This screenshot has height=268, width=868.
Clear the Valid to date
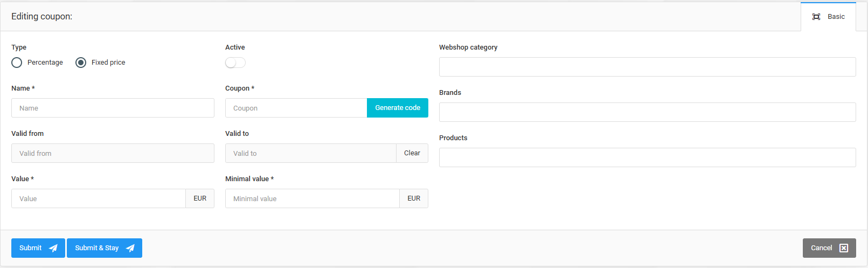pyautogui.click(x=412, y=153)
